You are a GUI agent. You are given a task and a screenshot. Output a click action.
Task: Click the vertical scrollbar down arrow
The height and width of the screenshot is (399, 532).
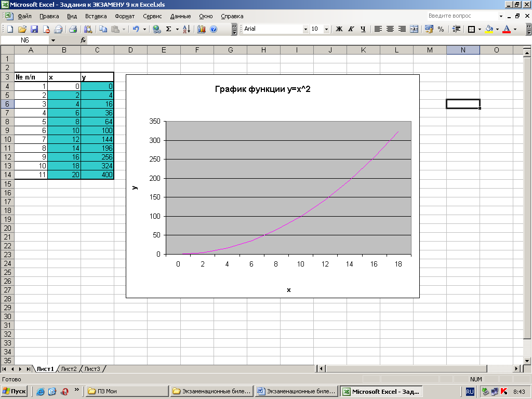point(527,361)
